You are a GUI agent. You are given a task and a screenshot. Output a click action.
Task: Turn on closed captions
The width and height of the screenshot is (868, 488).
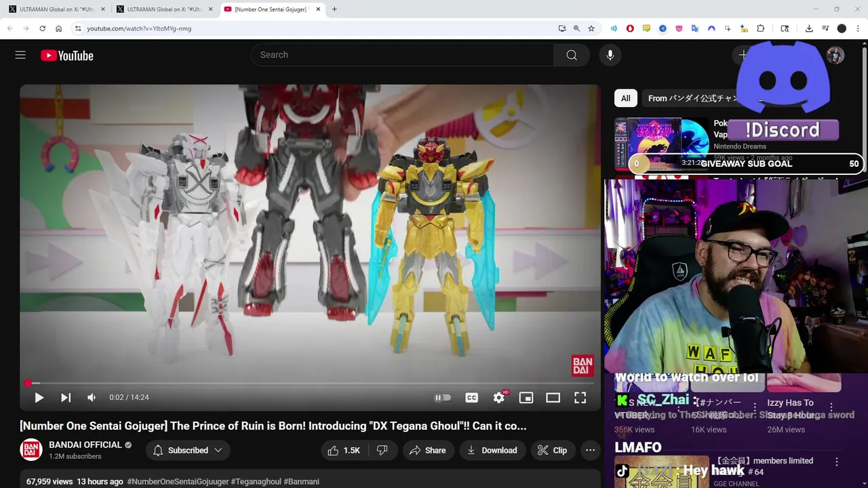[x=472, y=398]
